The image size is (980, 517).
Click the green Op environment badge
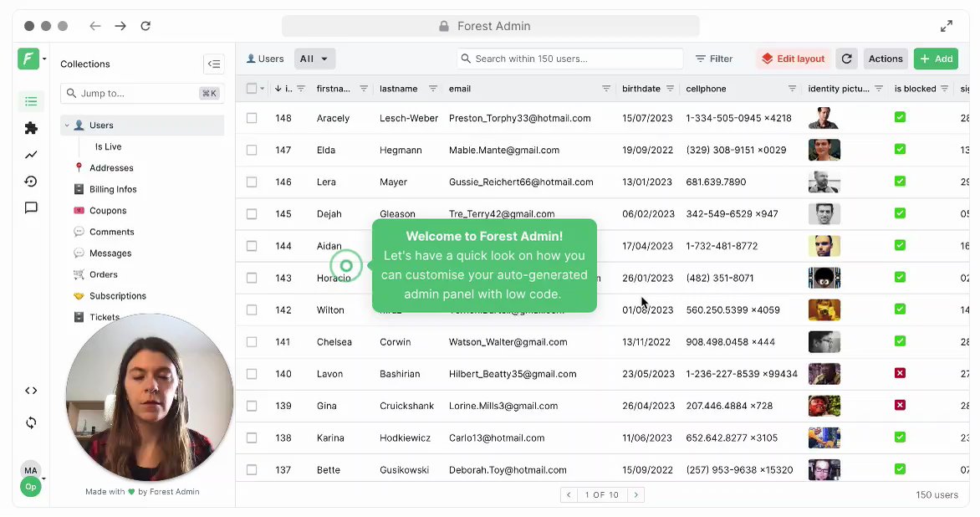click(x=31, y=487)
